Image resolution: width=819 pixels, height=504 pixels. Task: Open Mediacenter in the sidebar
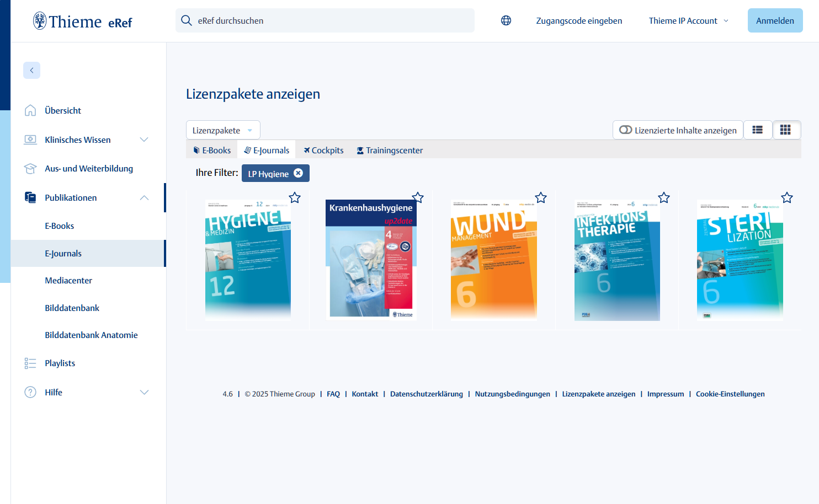click(x=68, y=280)
